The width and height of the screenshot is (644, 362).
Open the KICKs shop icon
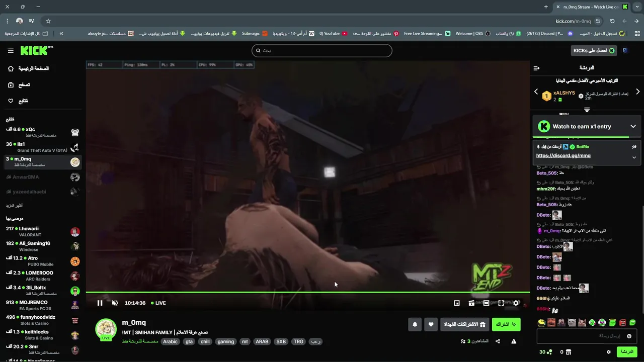(569, 352)
